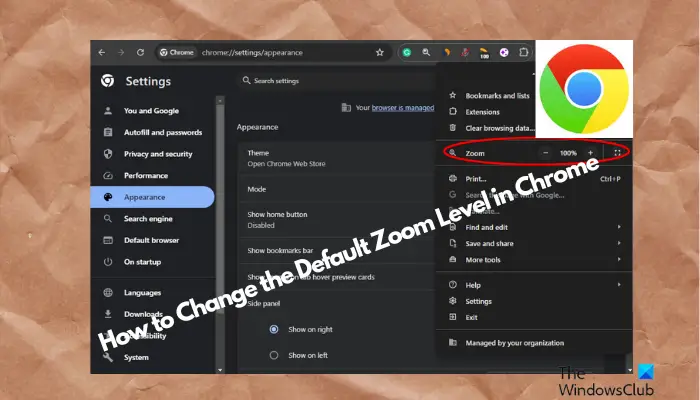
Task: Open the 'browser is managed' link
Action: 403,108
